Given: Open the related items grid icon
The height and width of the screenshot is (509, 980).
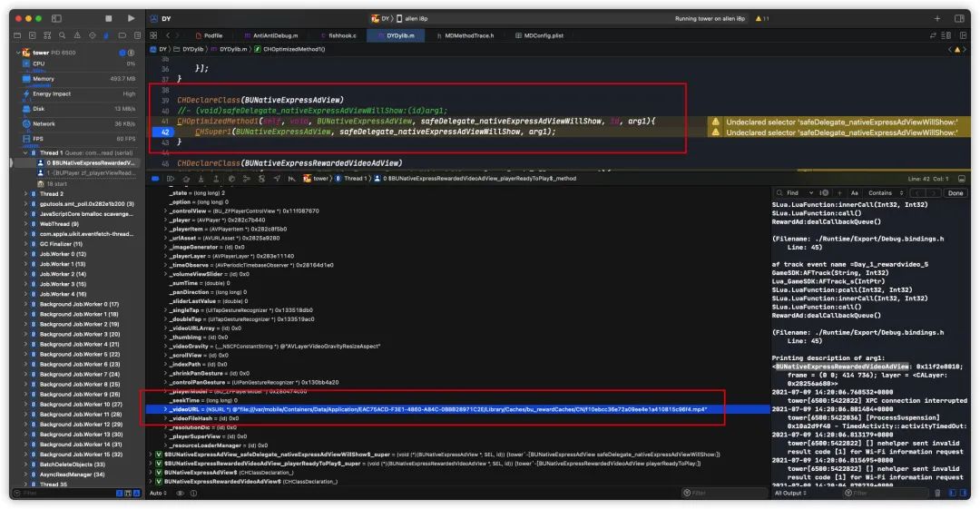Looking at the screenshot, I should pos(153,35).
